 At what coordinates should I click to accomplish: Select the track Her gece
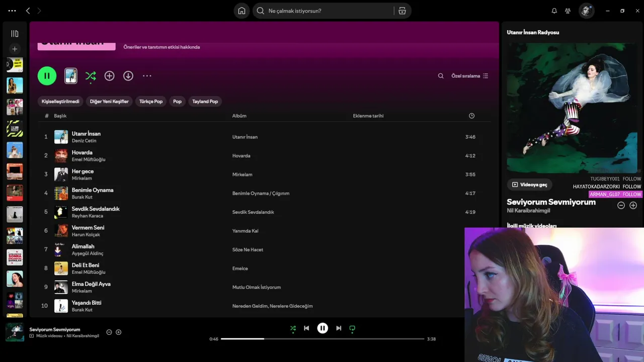pos(83,171)
